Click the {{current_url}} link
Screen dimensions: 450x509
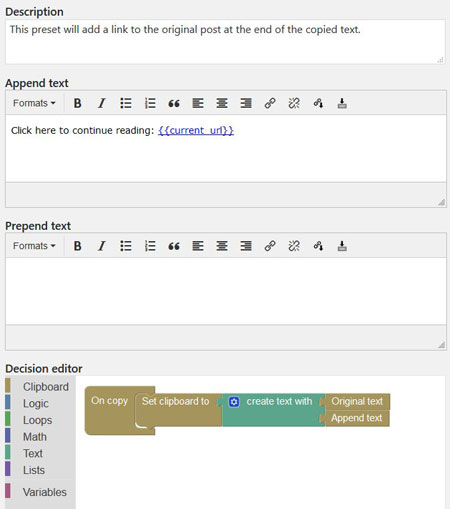(196, 130)
